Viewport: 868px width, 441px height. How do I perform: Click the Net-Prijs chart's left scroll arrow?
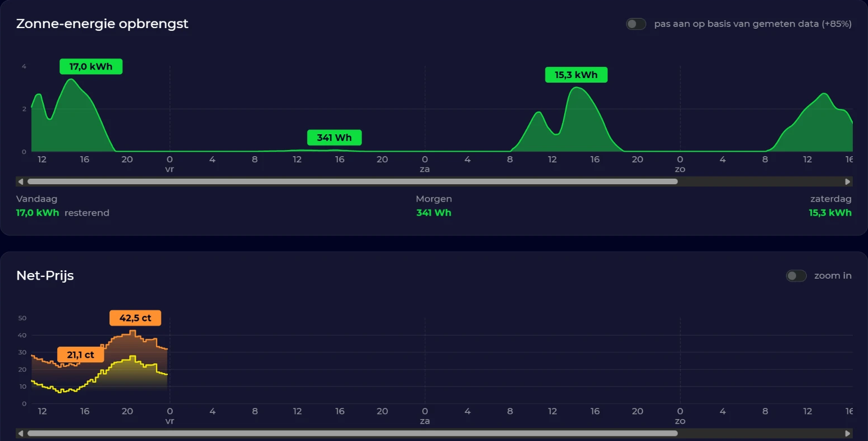(x=21, y=433)
